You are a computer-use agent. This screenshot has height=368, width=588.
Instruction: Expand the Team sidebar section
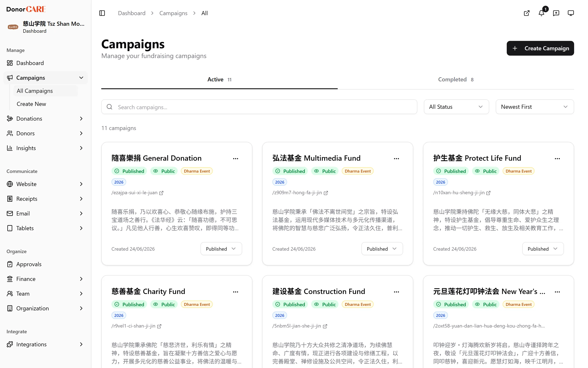pyautogui.click(x=81, y=294)
